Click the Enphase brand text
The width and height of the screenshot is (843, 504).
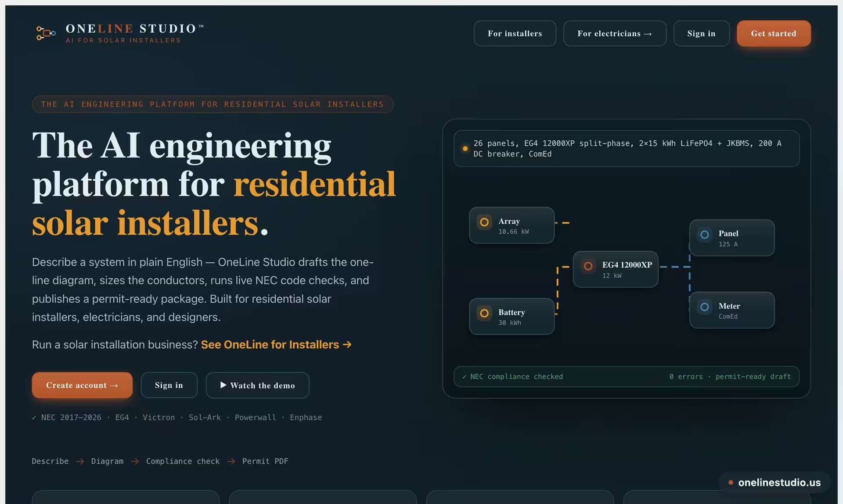(x=306, y=418)
